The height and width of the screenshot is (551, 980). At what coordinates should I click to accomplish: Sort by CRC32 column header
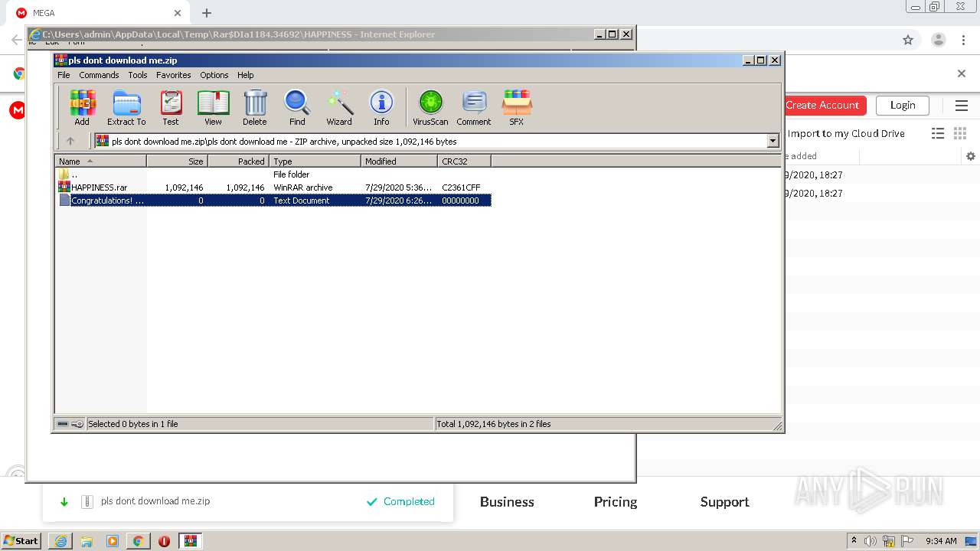pyautogui.click(x=464, y=161)
